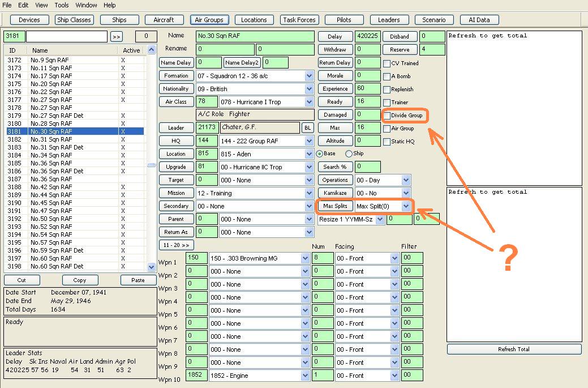588x388 pixels.
Task: Select No.59 Sqn RAF Det row
Action: coord(75,251)
